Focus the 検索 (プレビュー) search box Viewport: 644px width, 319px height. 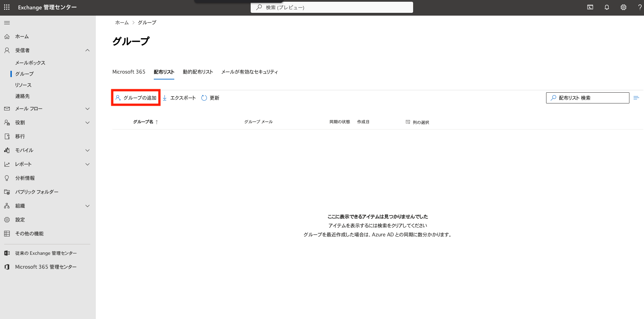click(x=332, y=7)
